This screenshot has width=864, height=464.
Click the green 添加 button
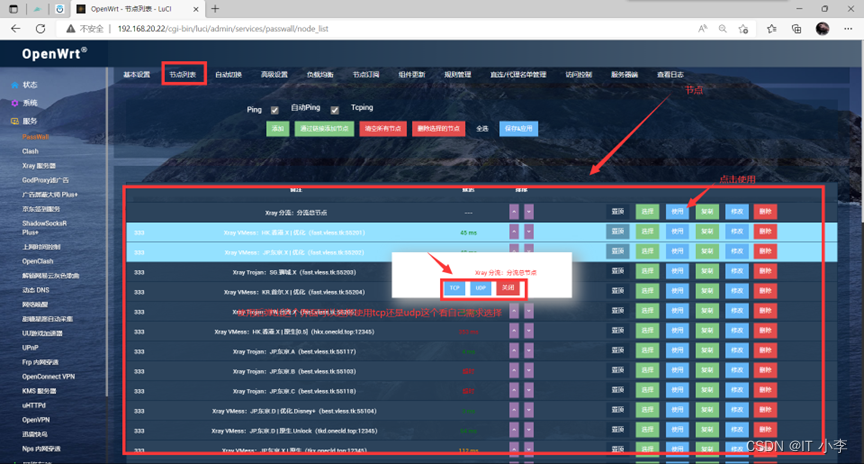click(x=278, y=128)
